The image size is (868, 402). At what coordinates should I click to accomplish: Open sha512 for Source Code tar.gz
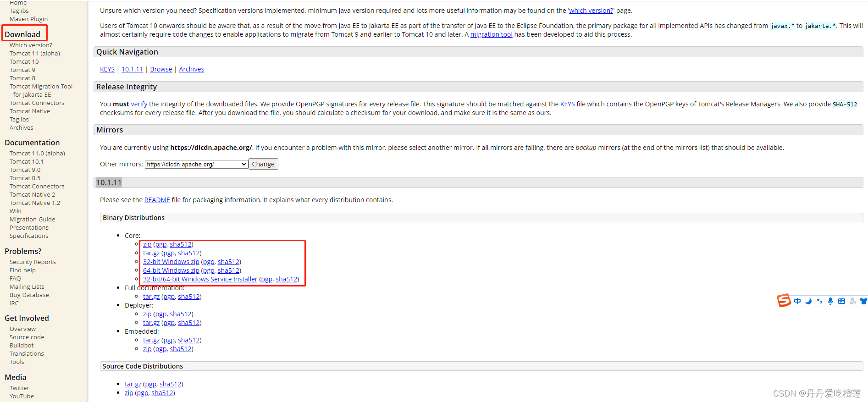pyautogui.click(x=170, y=384)
